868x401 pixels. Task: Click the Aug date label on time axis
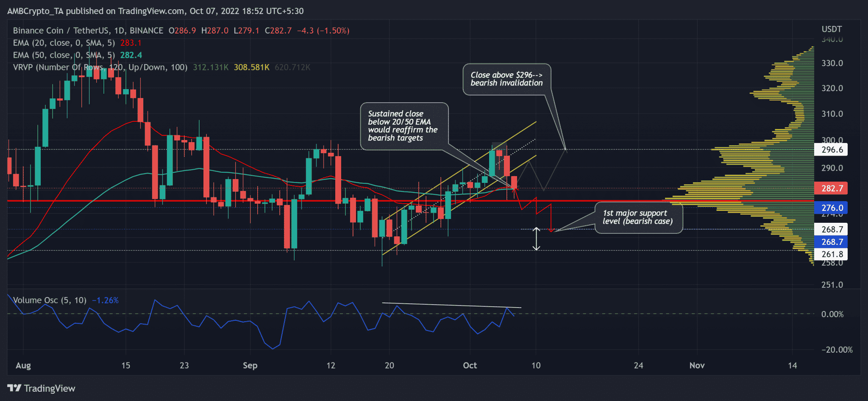tap(23, 365)
